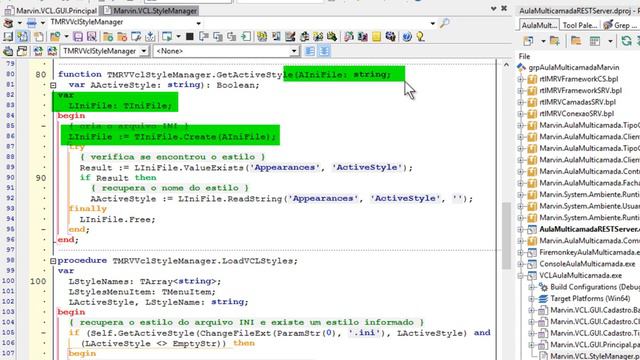
Task: Click the first blue align icon after None
Action: point(310,51)
